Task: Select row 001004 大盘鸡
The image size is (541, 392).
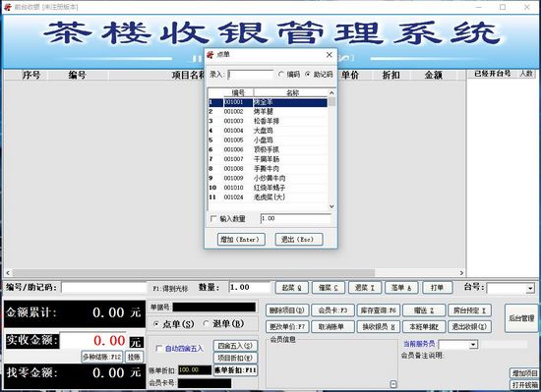Action: (x=268, y=131)
